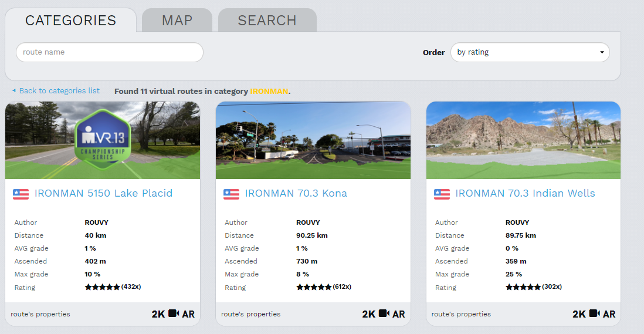
Task: Open the IRONMAN 5150 Lake Placid route title
Action: tap(103, 193)
